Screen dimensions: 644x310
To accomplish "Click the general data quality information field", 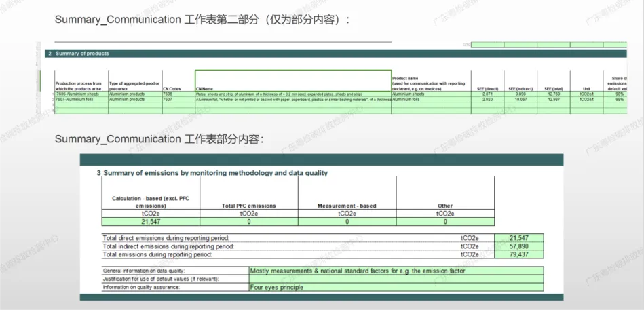I will (x=396, y=271).
